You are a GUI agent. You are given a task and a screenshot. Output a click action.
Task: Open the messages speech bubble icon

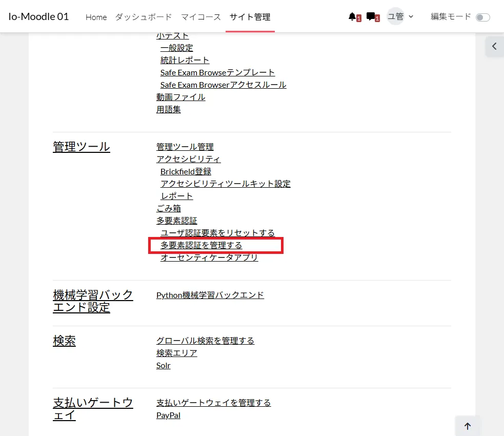pos(371,17)
